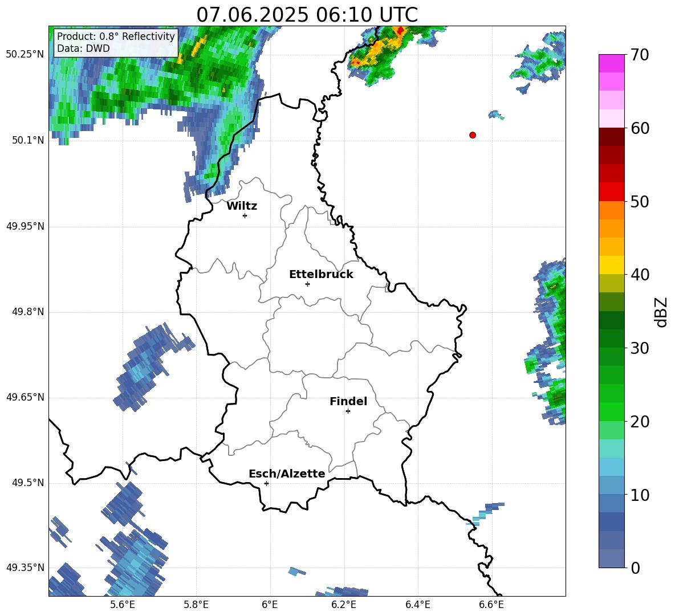Click the magenta top segment of colorbar
Screen dimensions: 675x616
point(611,63)
